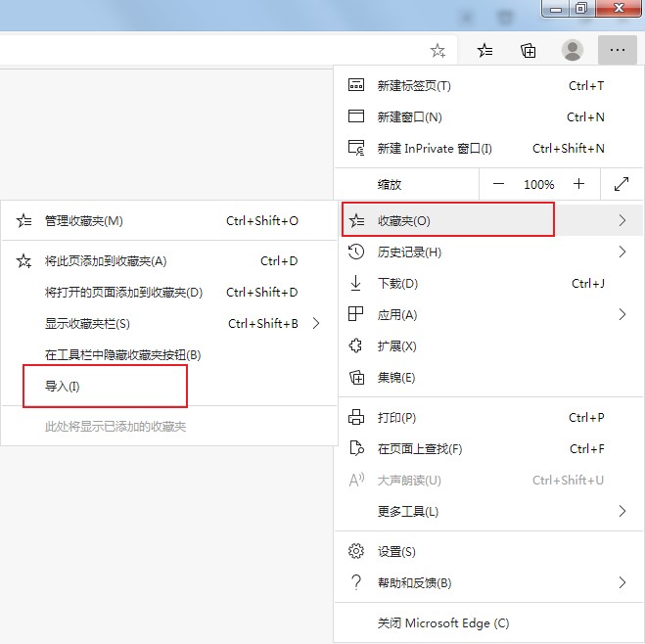The image size is (645, 644).
Task: Select 新建窗口(N) menu item
Action: pyautogui.click(x=487, y=116)
